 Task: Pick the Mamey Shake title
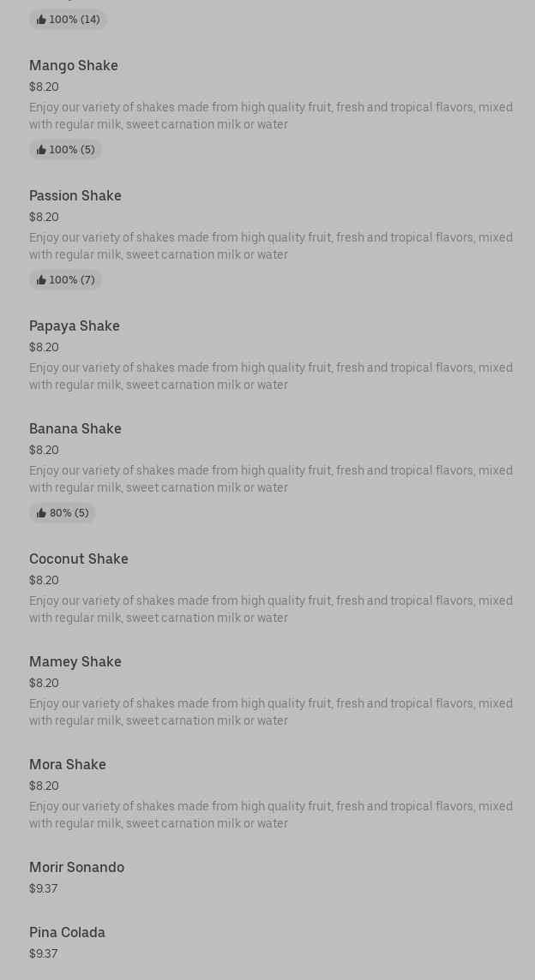pyautogui.click(x=75, y=661)
